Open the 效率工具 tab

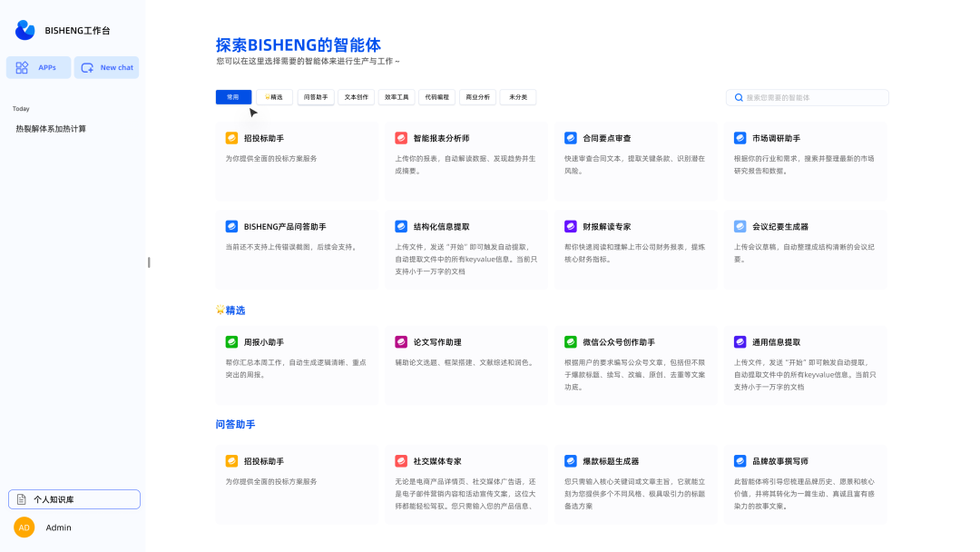(x=397, y=97)
